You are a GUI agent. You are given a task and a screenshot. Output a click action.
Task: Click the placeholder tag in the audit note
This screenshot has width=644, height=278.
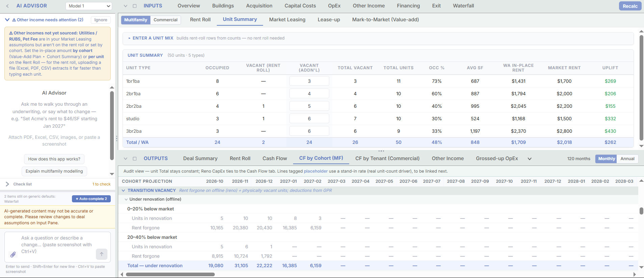(x=316, y=171)
